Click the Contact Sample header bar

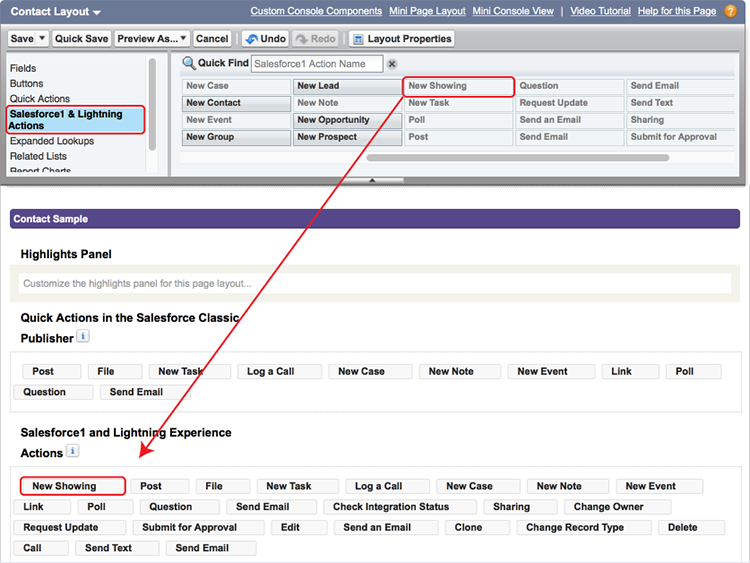coord(375,219)
